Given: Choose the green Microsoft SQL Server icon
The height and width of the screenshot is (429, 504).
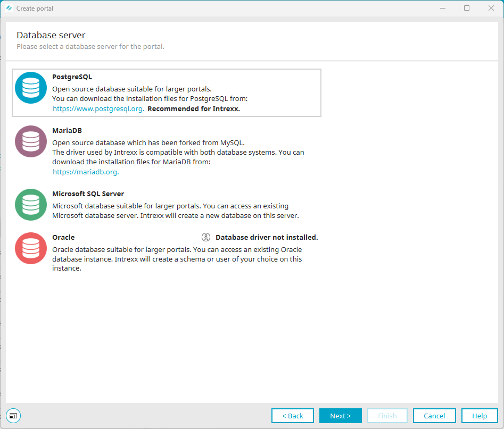Looking at the screenshot, I should click(x=31, y=205).
